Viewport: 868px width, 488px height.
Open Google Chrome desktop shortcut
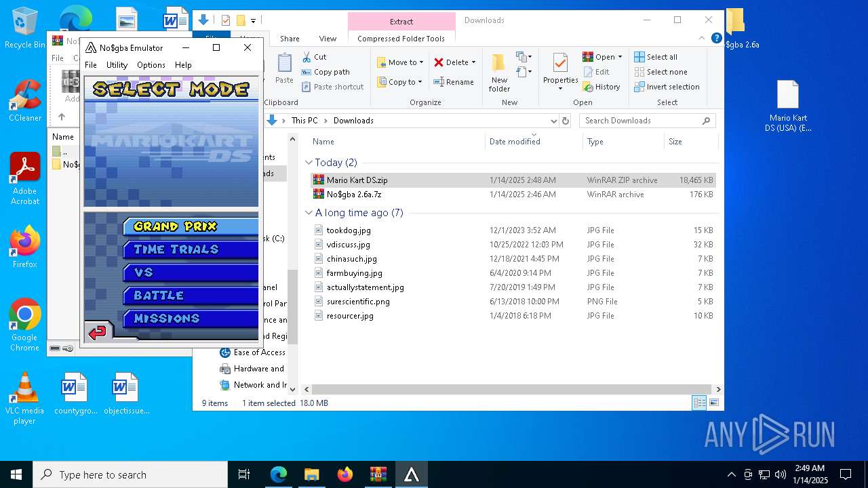[x=24, y=325]
